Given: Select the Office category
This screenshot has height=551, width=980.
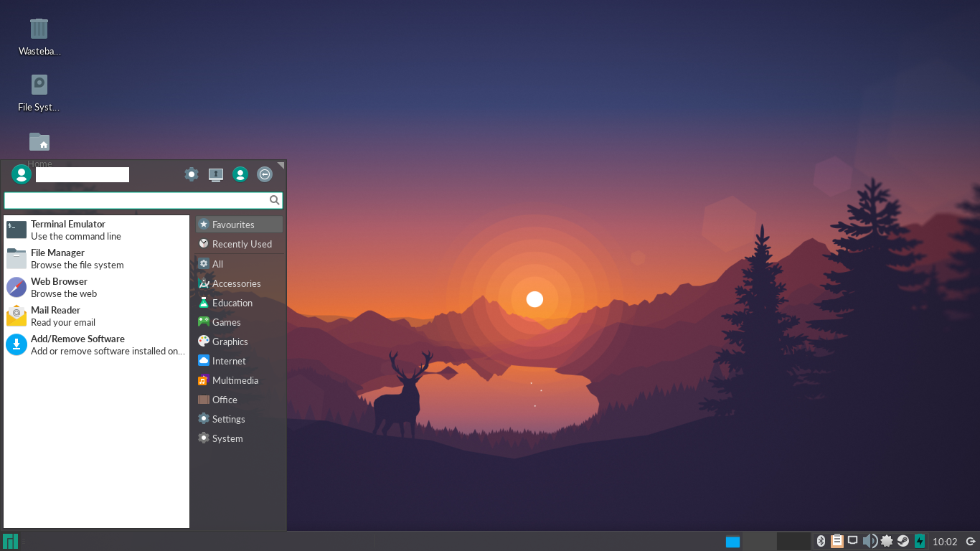Looking at the screenshot, I should coord(240,400).
